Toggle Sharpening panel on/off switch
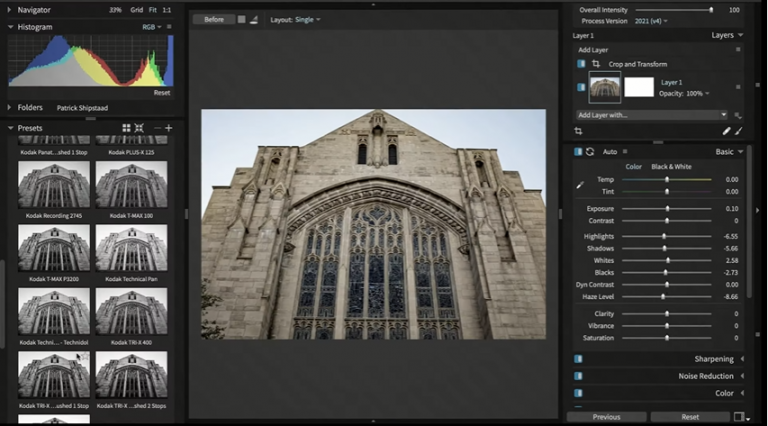Viewport: 768px width, 426px height. point(578,359)
